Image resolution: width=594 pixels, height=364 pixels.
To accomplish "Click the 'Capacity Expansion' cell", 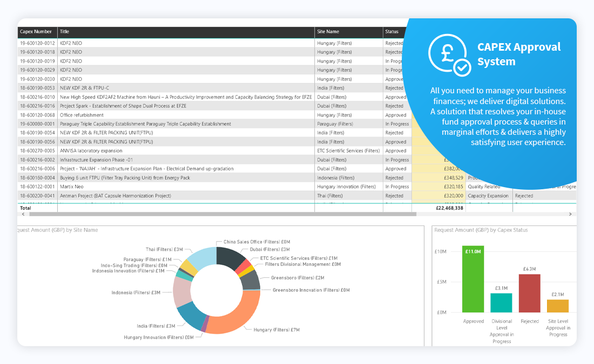I will tap(488, 196).
